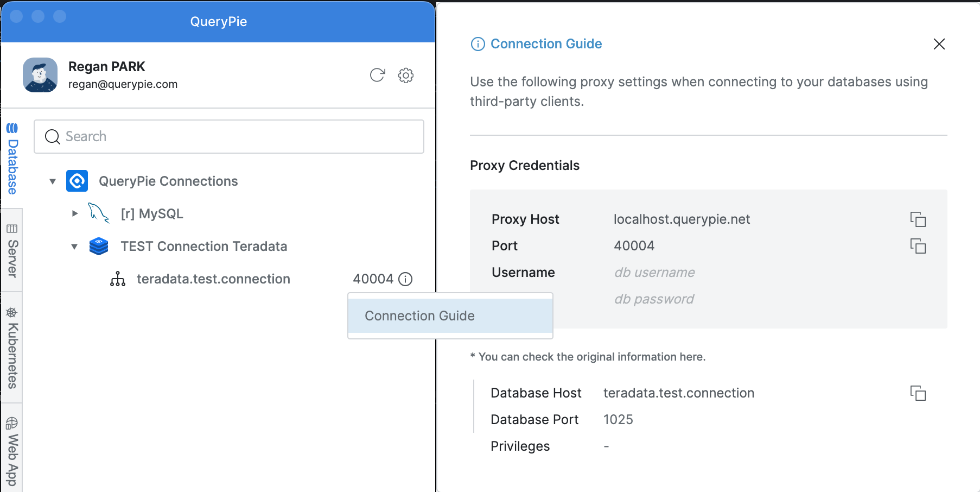The width and height of the screenshot is (980, 492).
Task: Click Regan PARK's avatar image
Action: [x=40, y=75]
